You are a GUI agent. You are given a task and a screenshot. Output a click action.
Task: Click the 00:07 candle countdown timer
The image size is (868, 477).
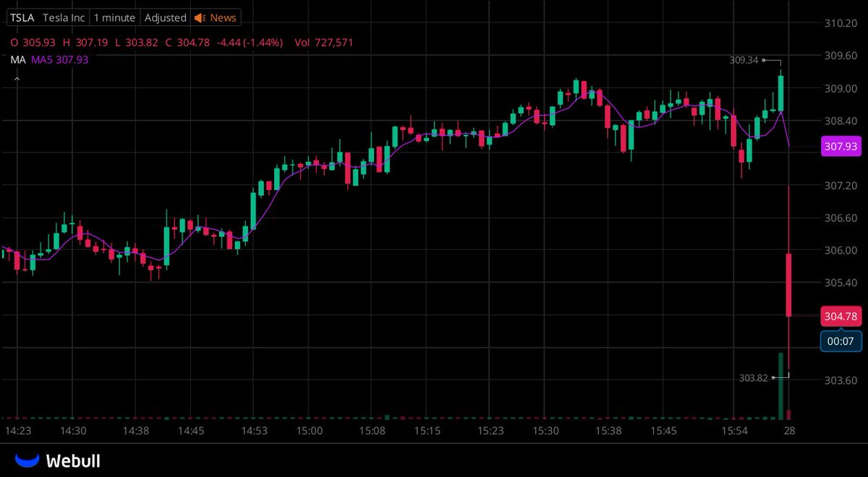(x=841, y=341)
